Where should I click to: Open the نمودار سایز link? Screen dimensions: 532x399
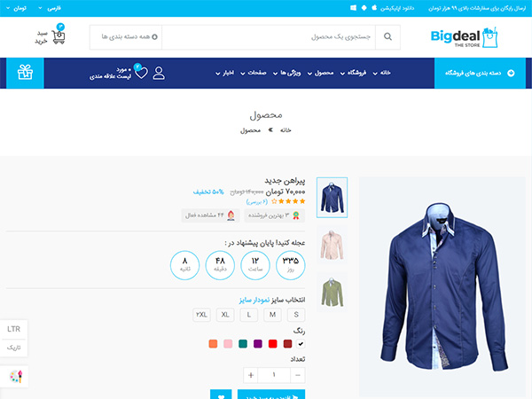coord(254,300)
